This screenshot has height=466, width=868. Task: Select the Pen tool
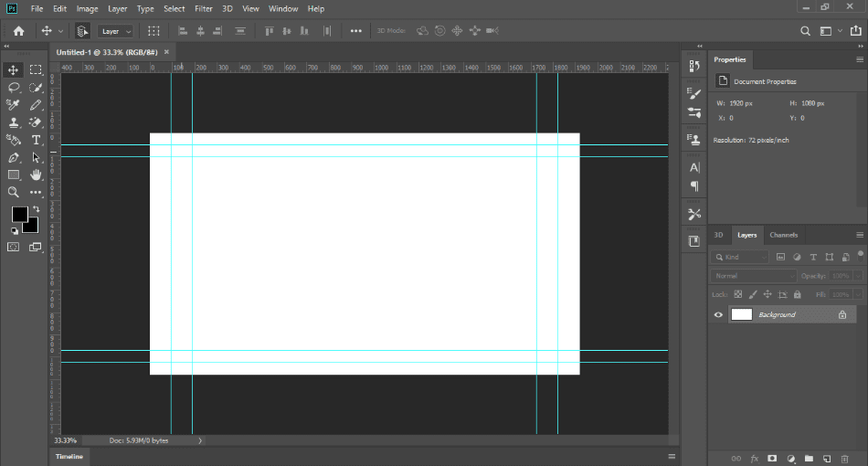14,158
